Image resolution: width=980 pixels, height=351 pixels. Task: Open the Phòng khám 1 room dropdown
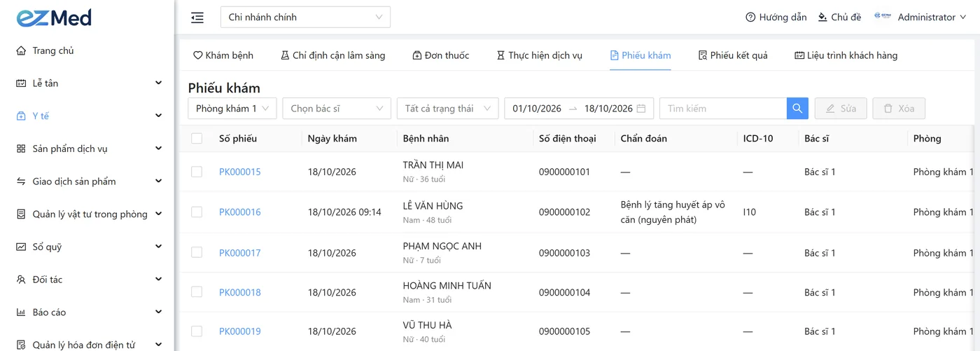pos(232,109)
